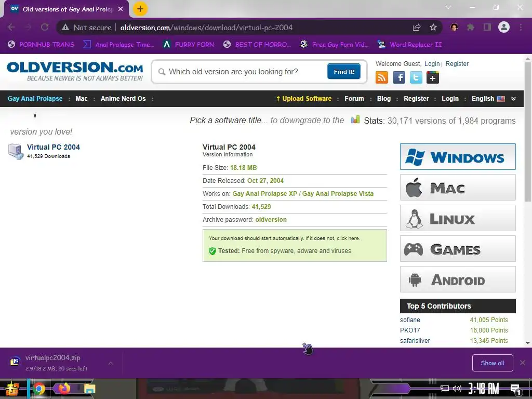Click the Not secure warning icon
The height and width of the screenshot is (399, 532).
click(65, 28)
